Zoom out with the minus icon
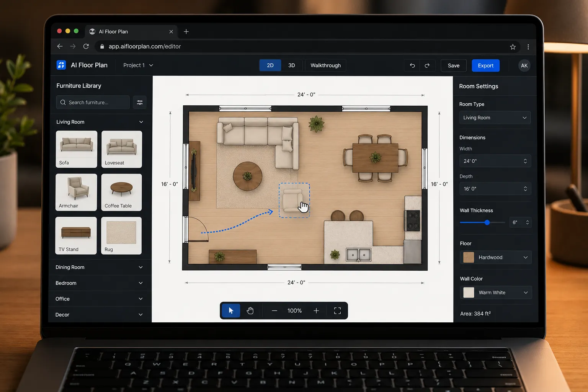 (x=274, y=311)
